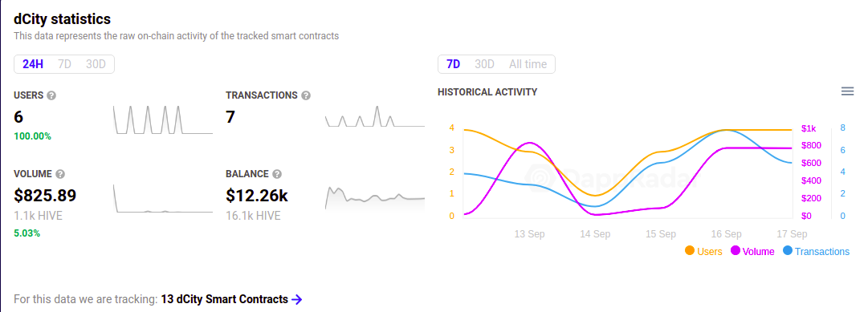Viewport: 868px width, 312px height.
Task: Click the orange Users legend dot
Action: point(690,250)
